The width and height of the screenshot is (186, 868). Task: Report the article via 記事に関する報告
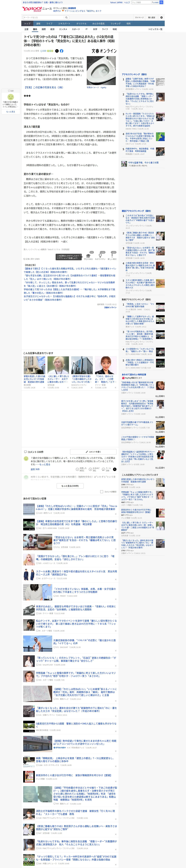point(31,259)
